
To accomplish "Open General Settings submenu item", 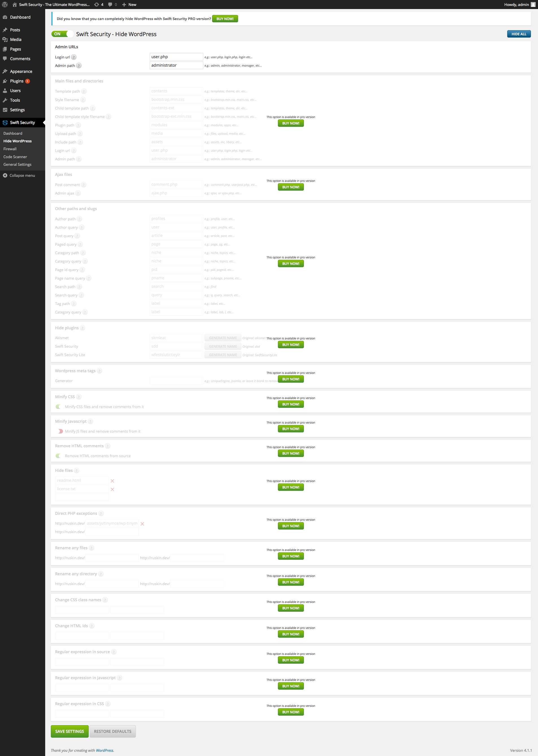I will (x=17, y=165).
